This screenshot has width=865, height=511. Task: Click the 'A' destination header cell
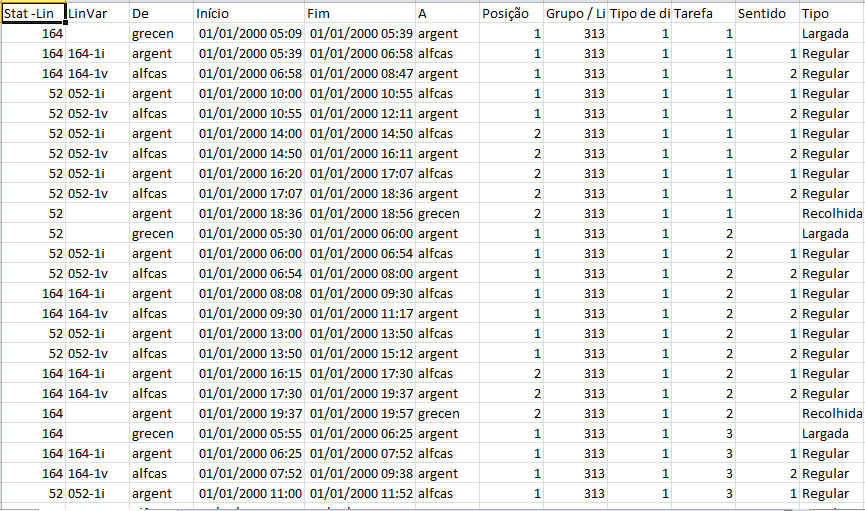pos(447,13)
